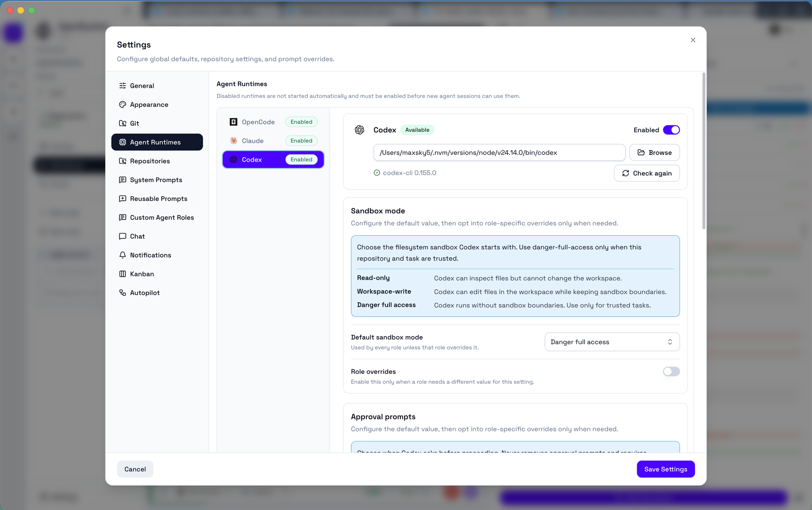812x510 pixels.
Task: Close the Settings dialog with X
Action: [693, 40]
